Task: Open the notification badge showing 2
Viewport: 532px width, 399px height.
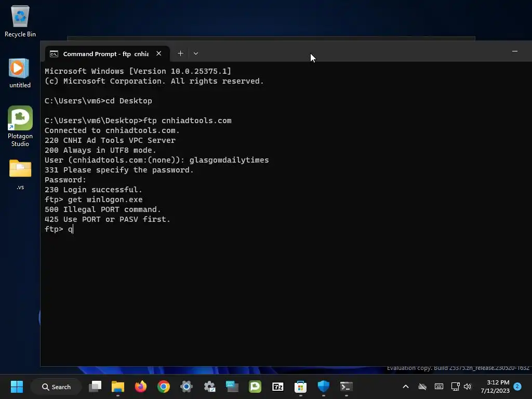Action: (517, 387)
